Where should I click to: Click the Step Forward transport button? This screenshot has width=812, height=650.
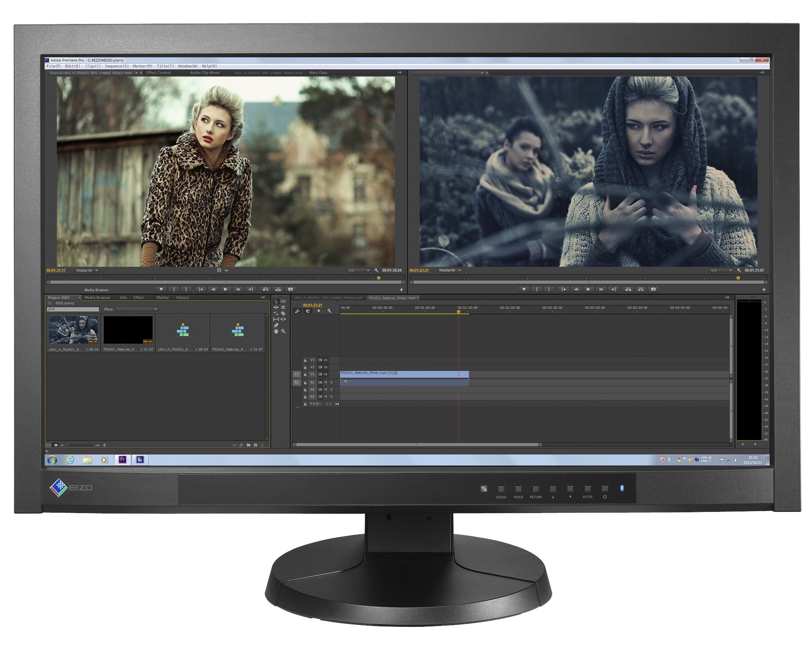tap(238, 289)
